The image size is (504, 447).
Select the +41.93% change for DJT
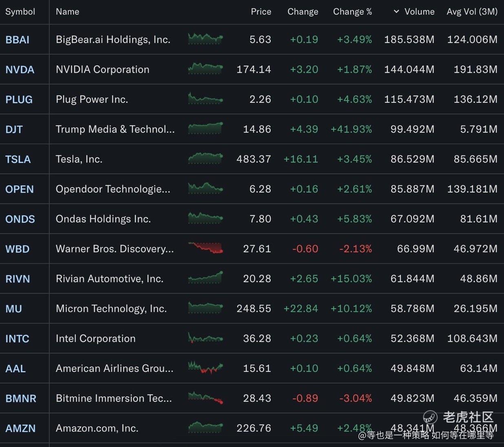click(x=351, y=129)
